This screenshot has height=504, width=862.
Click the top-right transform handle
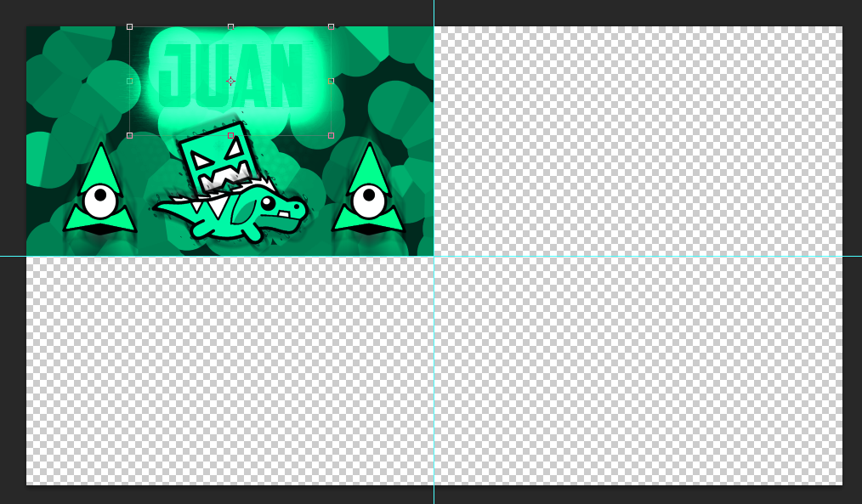(331, 26)
